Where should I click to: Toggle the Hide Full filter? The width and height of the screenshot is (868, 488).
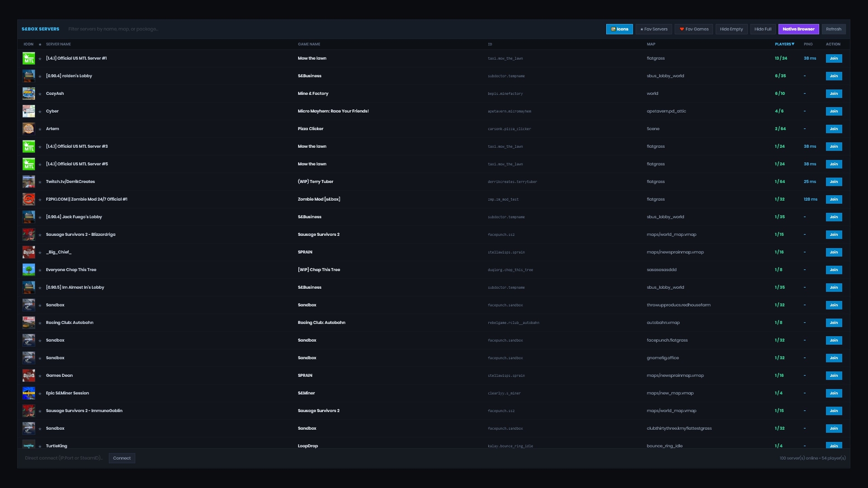[763, 29]
